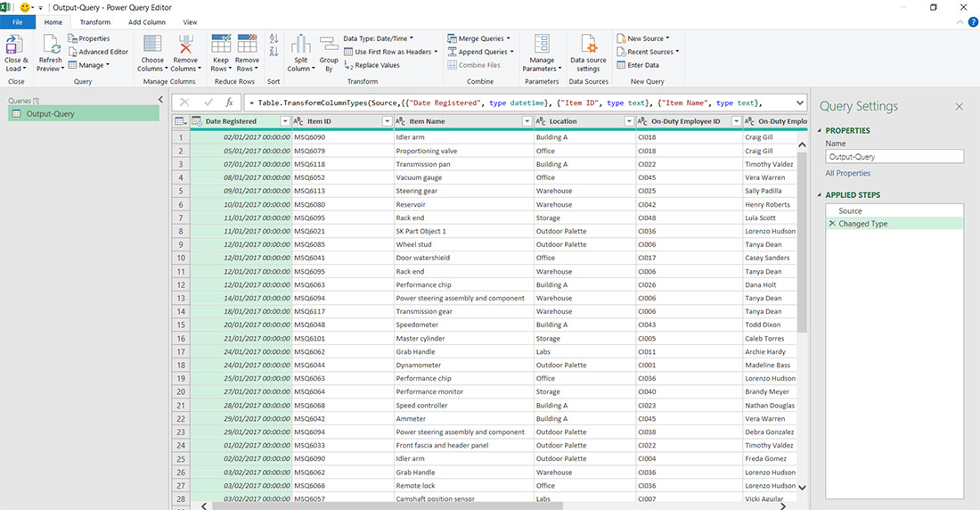Open the Choose Columns tool
Image resolution: width=980 pixels, height=510 pixels.
(152, 53)
